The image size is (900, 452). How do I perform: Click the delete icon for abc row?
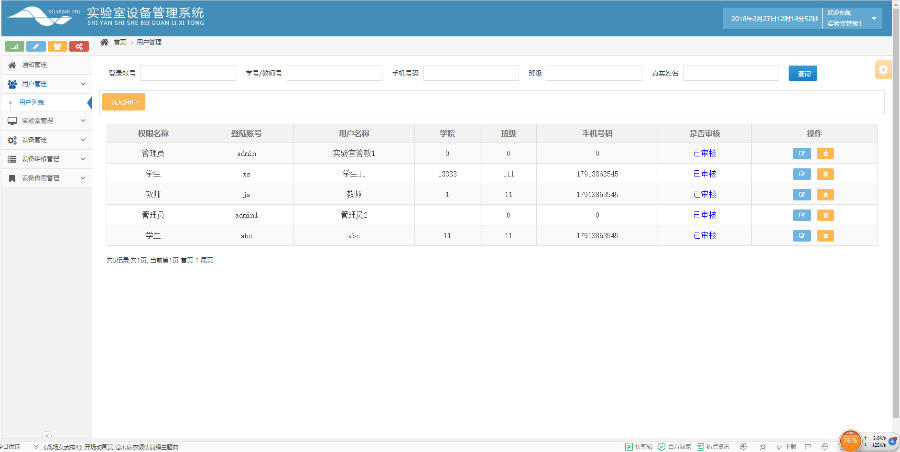pyautogui.click(x=825, y=235)
